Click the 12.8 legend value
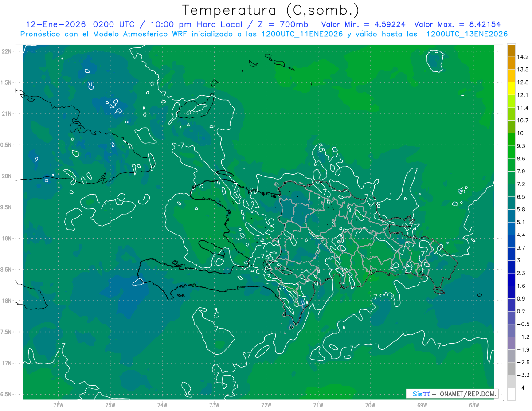This screenshot has width=532, height=411. tap(523, 82)
